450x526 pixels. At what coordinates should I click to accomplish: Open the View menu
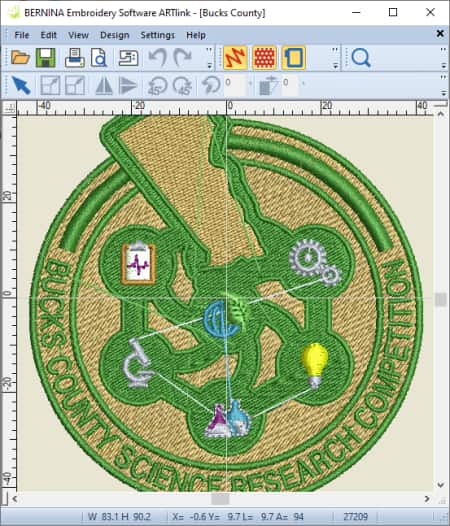tap(78, 35)
